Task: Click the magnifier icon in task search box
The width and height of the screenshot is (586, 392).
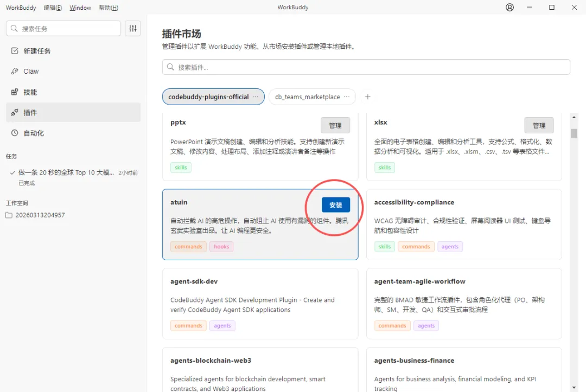Action: 14,28
